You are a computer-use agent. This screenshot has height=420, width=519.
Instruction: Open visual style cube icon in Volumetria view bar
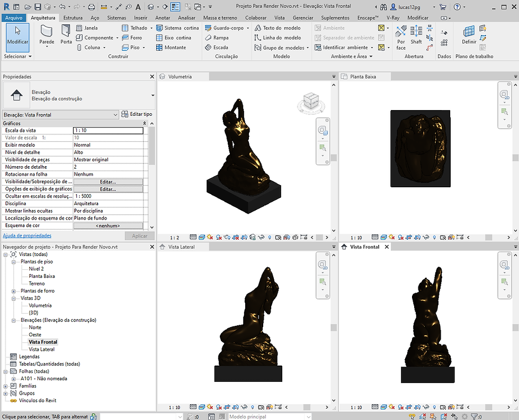tap(202, 237)
